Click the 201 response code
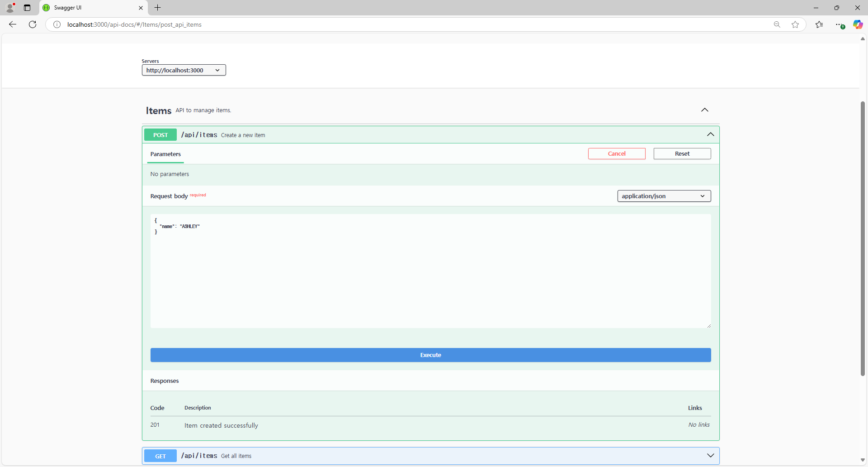The width and height of the screenshot is (868, 467). 155,425
